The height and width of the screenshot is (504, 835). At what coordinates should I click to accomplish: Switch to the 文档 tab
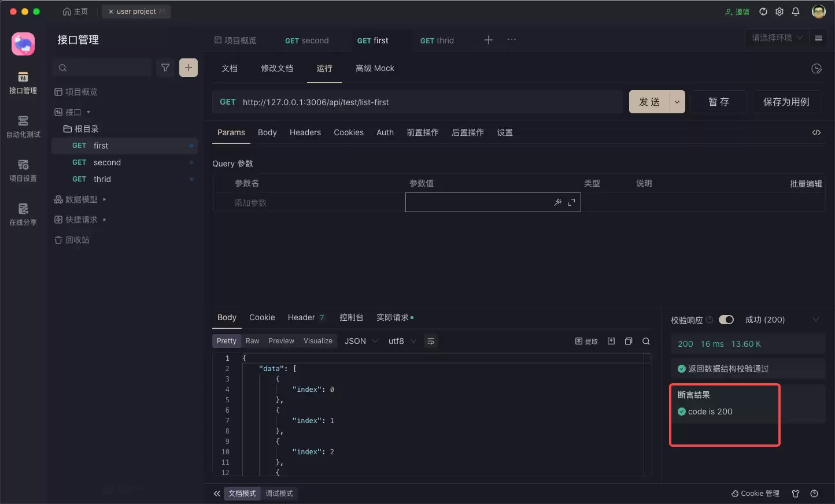pos(230,68)
